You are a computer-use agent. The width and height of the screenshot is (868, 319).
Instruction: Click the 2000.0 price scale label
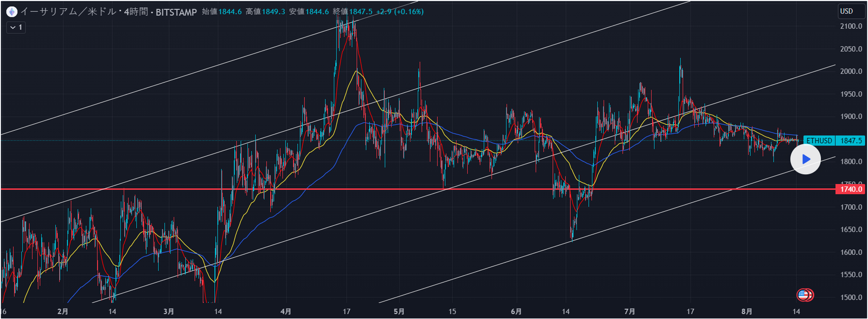(x=851, y=71)
